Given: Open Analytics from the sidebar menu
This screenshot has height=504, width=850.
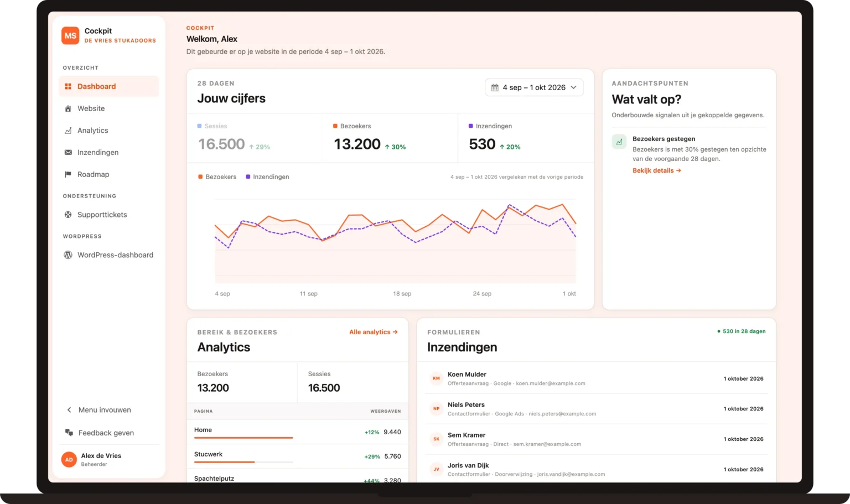Looking at the screenshot, I should 108,131.
